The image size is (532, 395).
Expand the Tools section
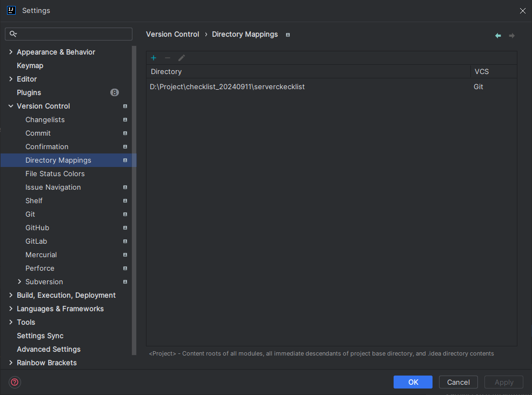point(11,322)
